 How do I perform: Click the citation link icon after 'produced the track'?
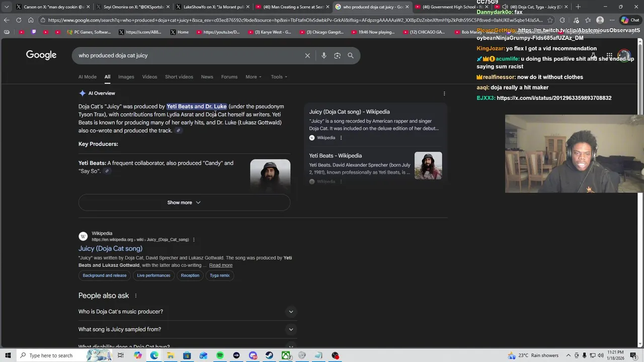click(178, 131)
